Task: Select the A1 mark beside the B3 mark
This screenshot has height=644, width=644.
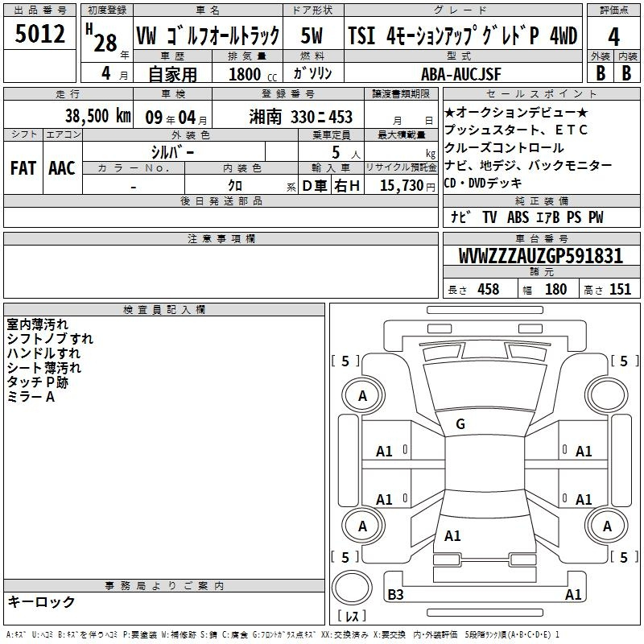Action: pyautogui.click(x=573, y=595)
